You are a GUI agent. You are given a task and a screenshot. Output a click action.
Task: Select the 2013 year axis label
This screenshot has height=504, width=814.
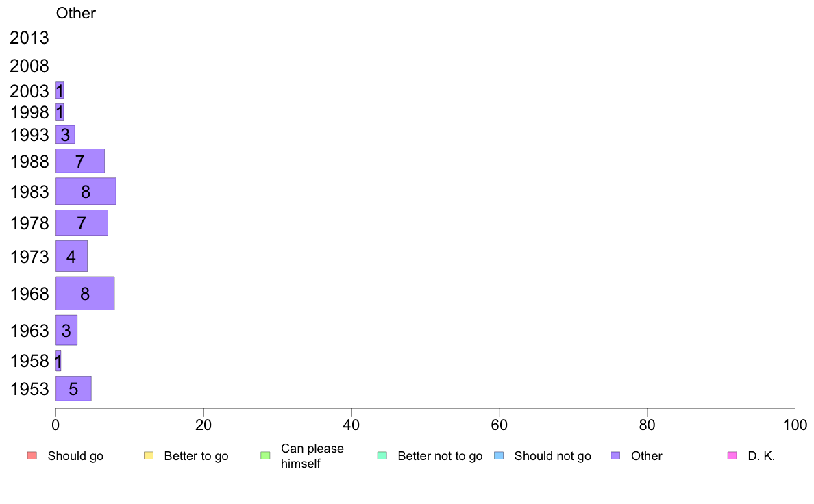29,38
